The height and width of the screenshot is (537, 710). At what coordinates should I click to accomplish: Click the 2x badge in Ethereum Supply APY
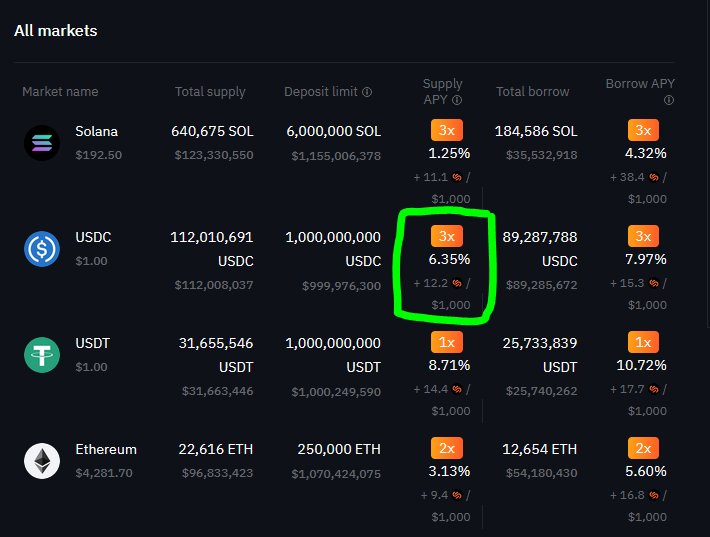point(447,448)
